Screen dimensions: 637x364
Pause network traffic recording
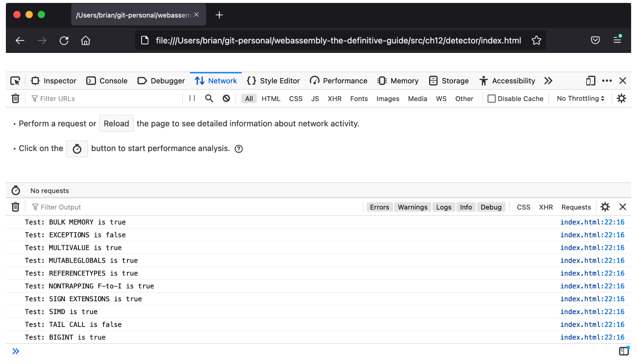pyautogui.click(x=192, y=98)
